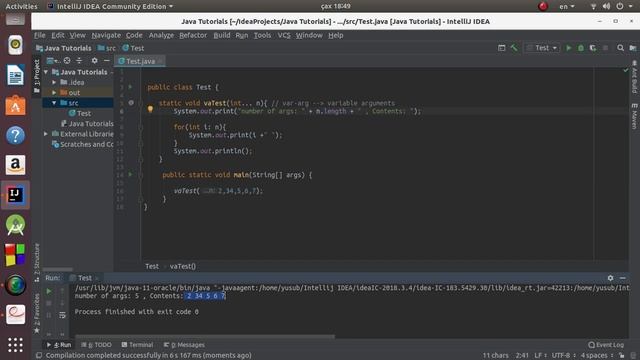Toggle the 2: Favorites side tool window

click(37, 312)
